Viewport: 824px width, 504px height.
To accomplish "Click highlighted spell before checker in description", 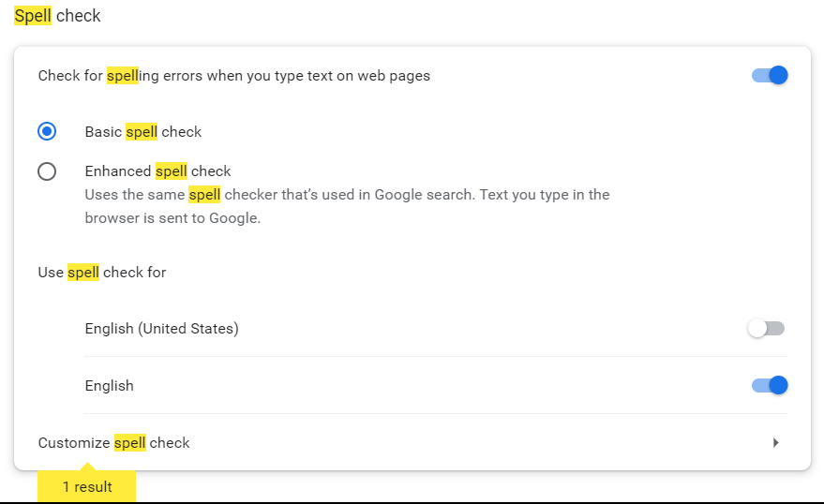I will coord(204,195).
